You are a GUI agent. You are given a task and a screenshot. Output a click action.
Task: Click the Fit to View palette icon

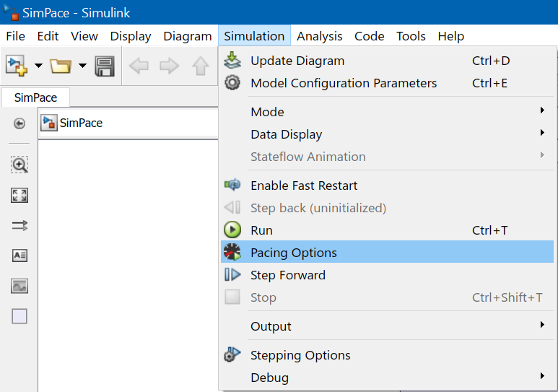[x=19, y=195]
